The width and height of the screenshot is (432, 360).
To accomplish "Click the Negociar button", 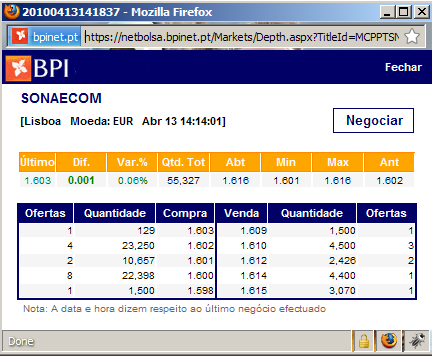I will tap(373, 120).
